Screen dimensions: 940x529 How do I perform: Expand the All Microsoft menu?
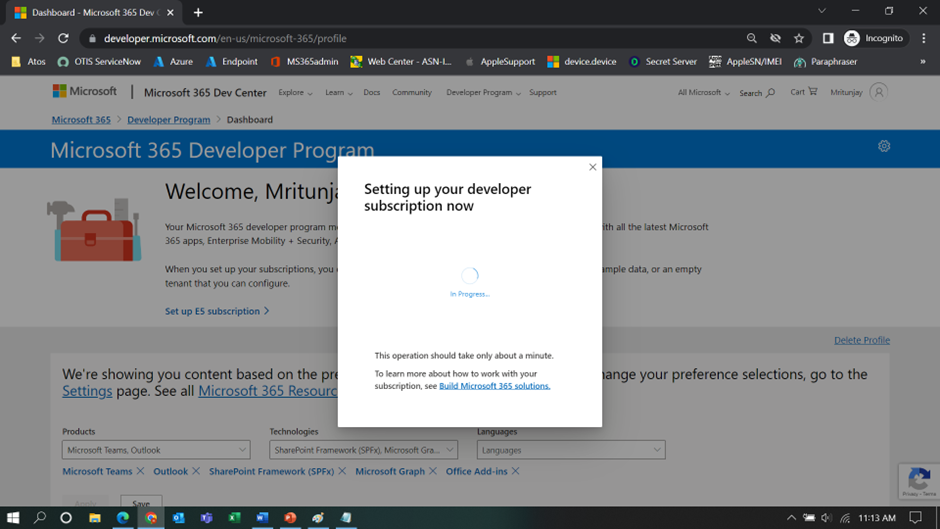(703, 92)
